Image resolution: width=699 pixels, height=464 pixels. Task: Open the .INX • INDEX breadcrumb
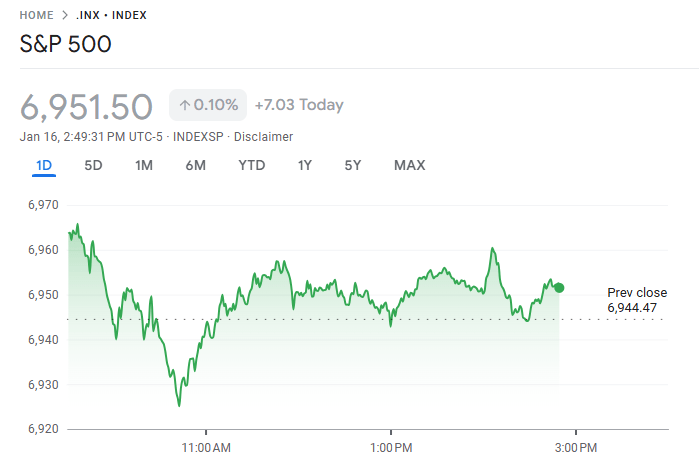pyautogui.click(x=112, y=15)
